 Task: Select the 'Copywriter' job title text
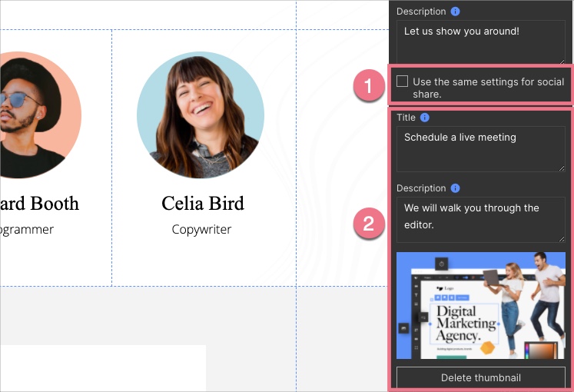201,229
